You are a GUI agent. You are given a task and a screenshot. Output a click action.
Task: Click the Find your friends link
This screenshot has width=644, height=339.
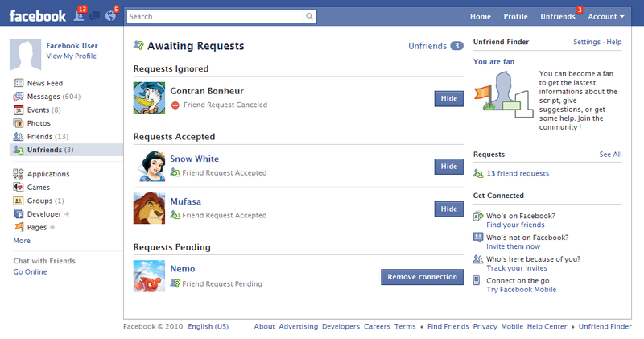pyautogui.click(x=515, y=225)
